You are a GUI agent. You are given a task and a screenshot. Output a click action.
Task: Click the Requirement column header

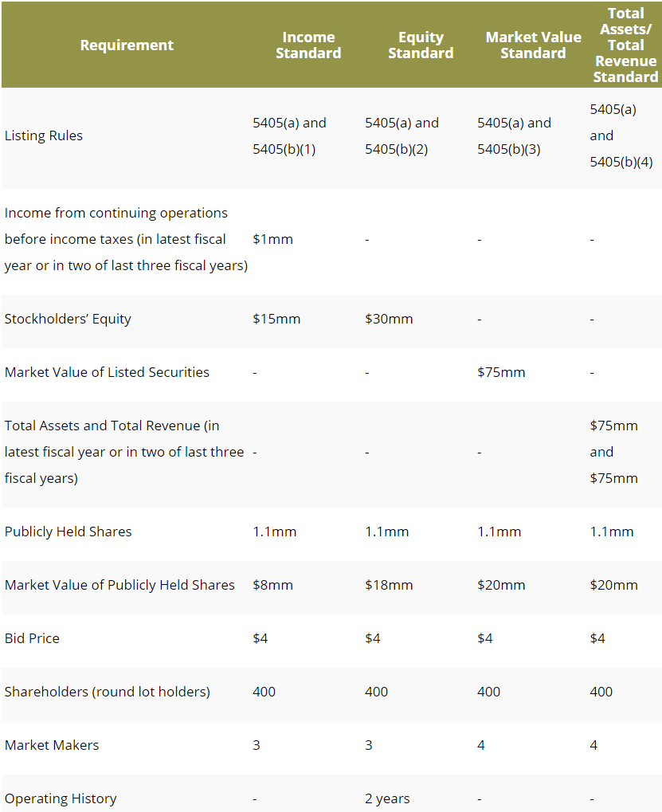[x=127, y=45]
